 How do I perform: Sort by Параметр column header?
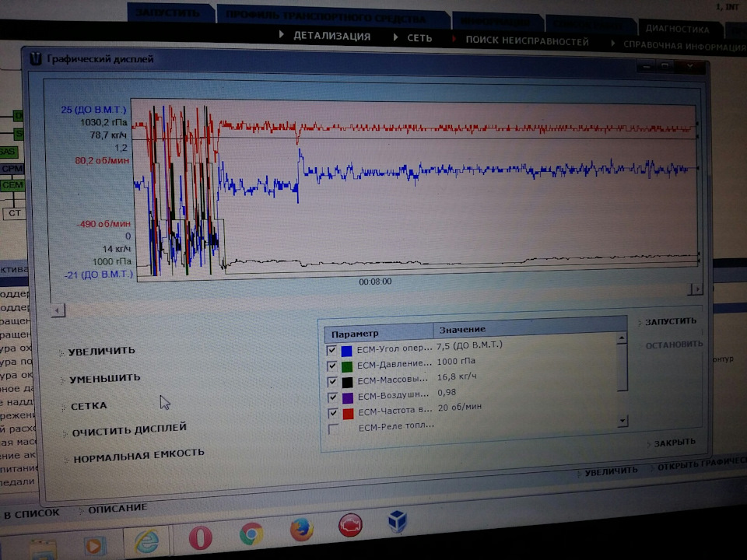tap(379, 332)
